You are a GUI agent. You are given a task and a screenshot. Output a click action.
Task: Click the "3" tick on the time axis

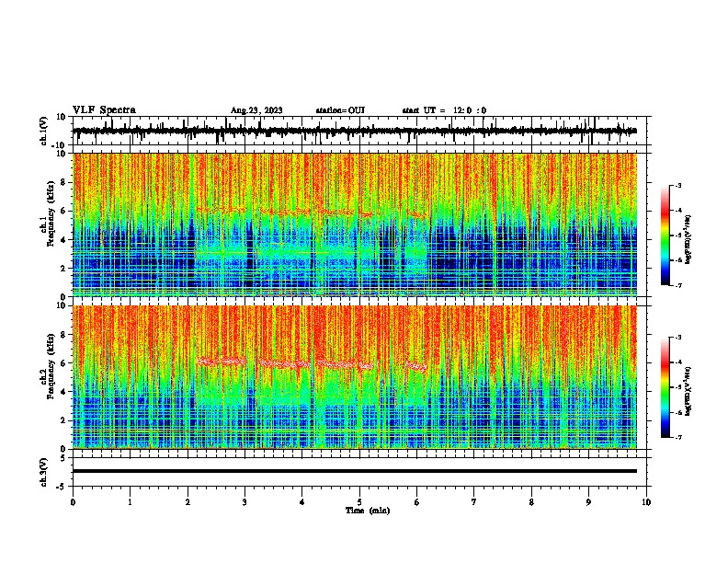click(x=245, y=502)
